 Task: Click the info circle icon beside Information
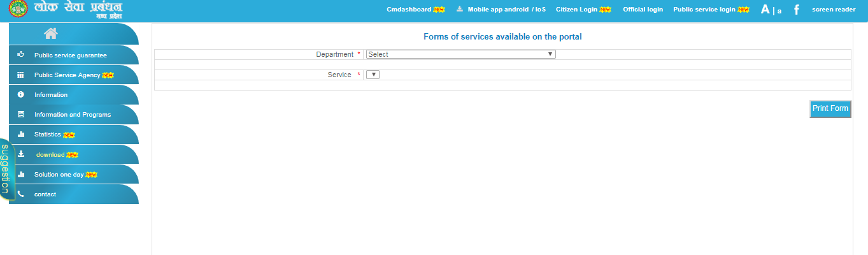tap(21, 94)
